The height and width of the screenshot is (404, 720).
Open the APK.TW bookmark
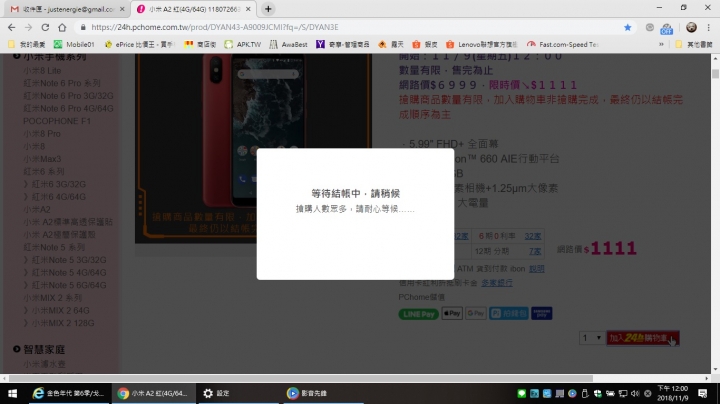pyautogui.click(x=243, y=45)
